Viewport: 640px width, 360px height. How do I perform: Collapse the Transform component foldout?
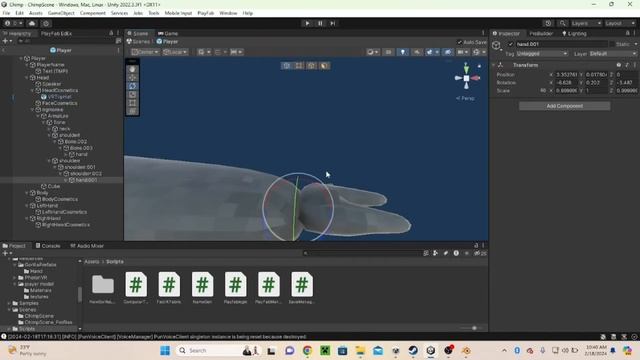[x=493, y=65]
